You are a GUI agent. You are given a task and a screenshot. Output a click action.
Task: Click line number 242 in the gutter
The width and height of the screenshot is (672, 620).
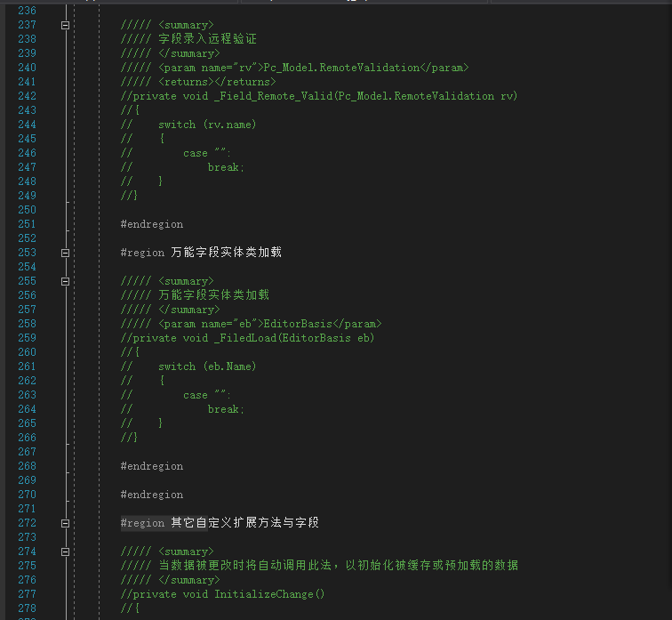27,96
